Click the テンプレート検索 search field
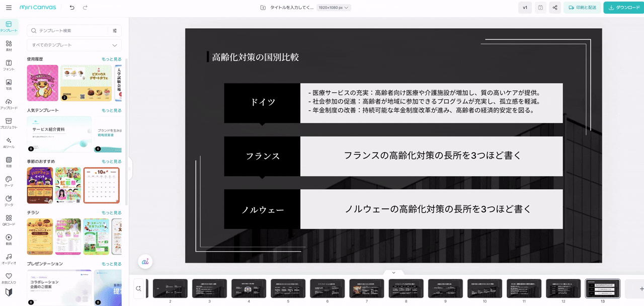644x306 pixels. 70,31
